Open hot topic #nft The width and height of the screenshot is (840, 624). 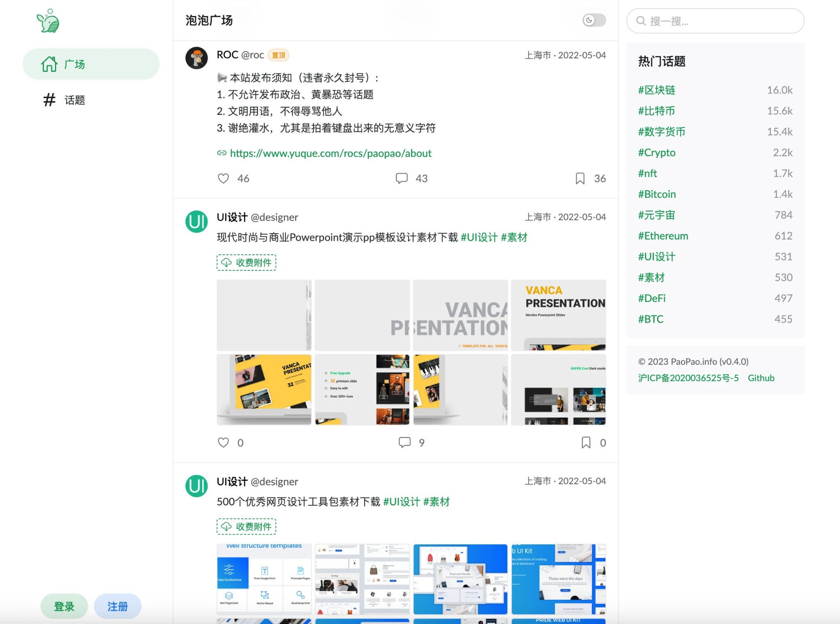coord(648,173)
